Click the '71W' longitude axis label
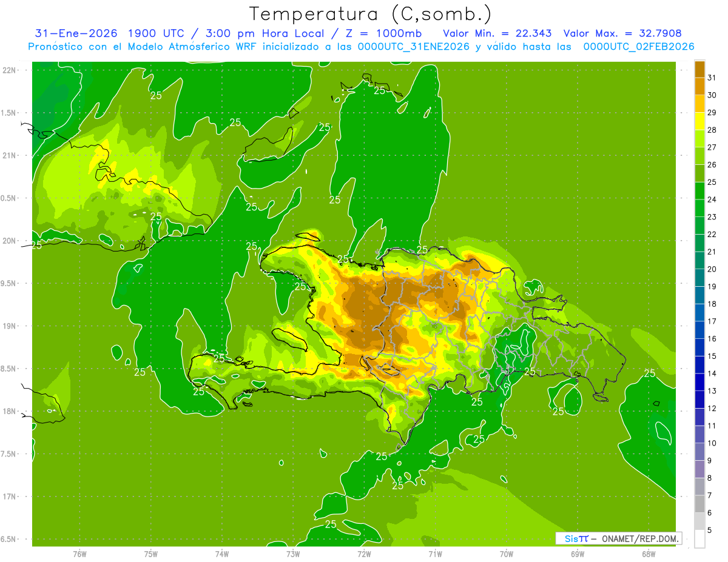 (x=435, y=554)
